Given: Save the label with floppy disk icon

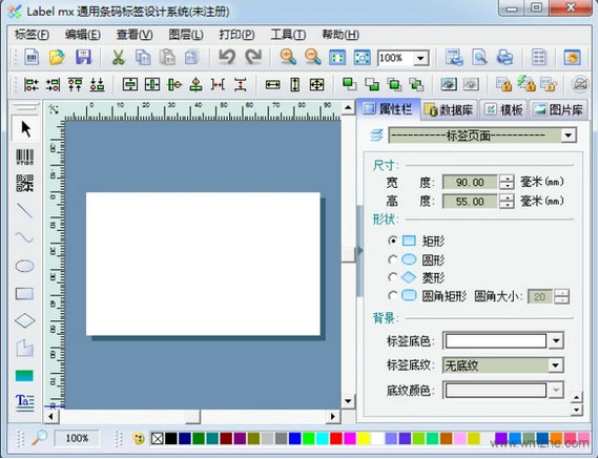Looking at the screenshot, I should pos(84,57).
